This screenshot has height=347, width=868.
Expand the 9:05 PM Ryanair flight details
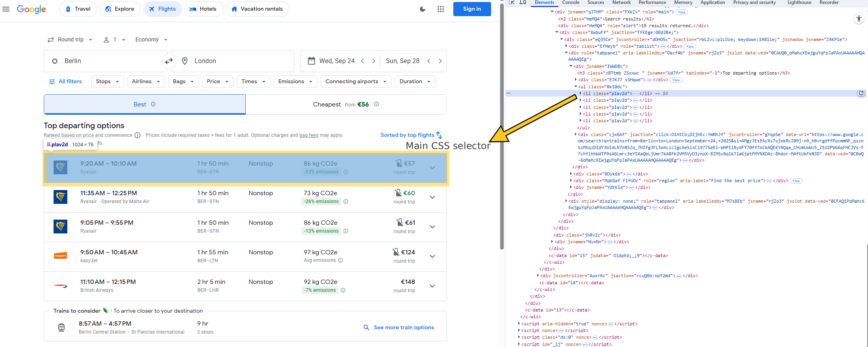tap(432, 227)
